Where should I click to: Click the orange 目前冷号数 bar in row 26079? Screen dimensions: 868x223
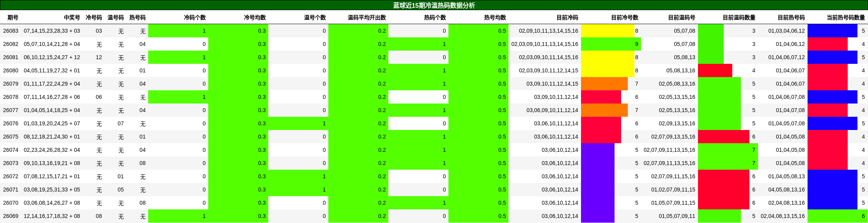(604, 84)
